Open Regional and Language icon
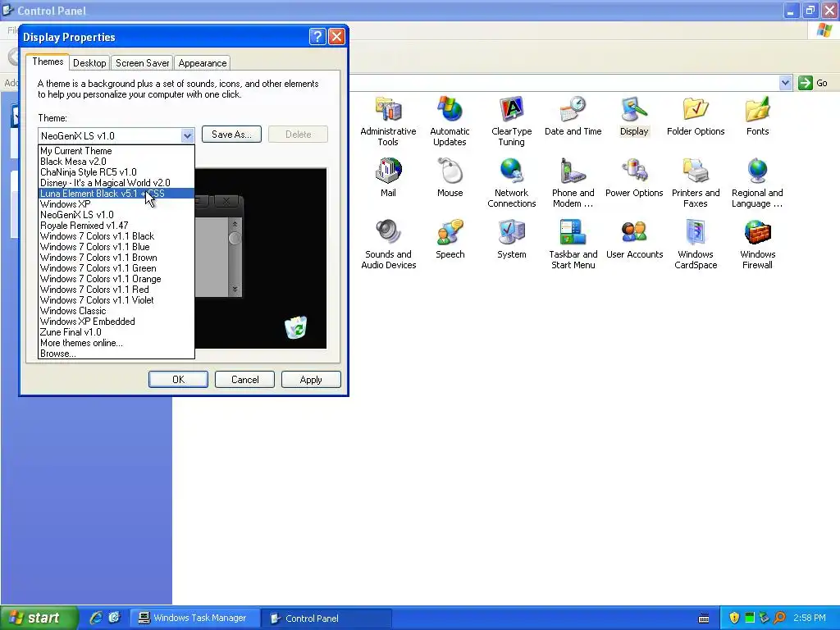Image resolution: width=840 pixels, height=630 pixels. click(x=757, y=171)
